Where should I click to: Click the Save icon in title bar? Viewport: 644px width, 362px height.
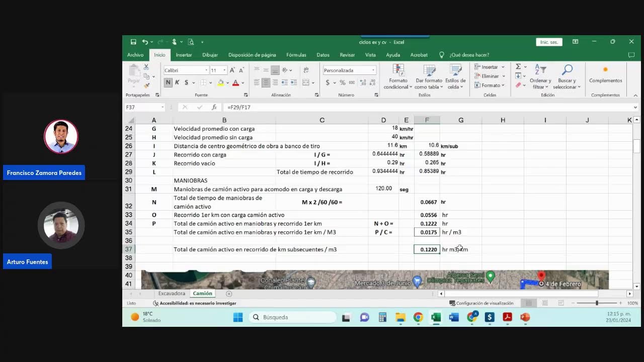click(133, 42)
